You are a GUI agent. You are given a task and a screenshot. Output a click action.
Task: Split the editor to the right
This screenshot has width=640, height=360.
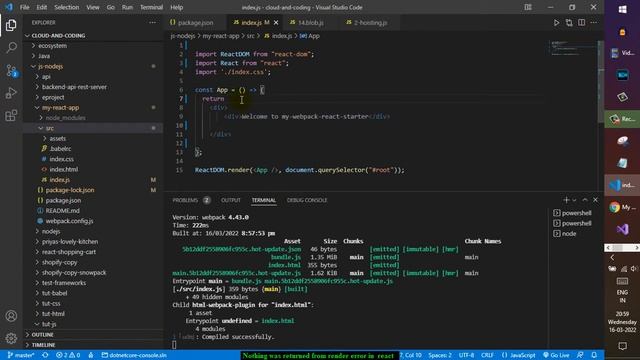(x=581, y=23)
